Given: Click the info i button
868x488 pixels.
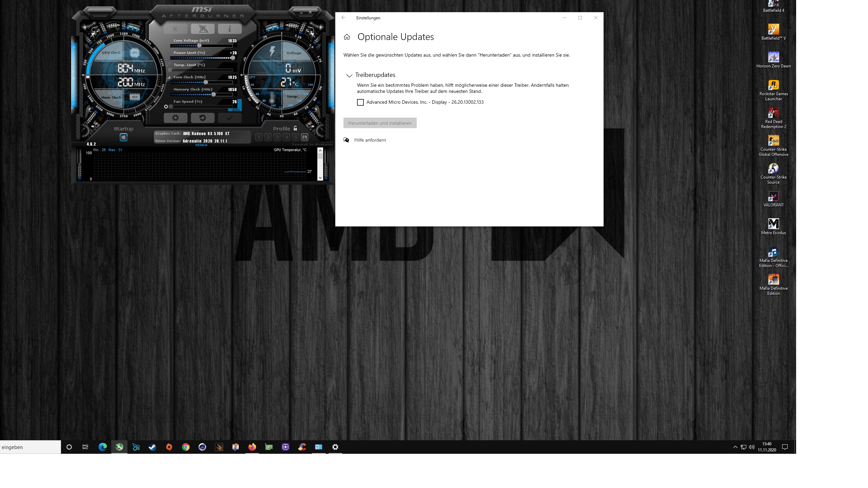Looking at the screenshot, I should point(230,29).
